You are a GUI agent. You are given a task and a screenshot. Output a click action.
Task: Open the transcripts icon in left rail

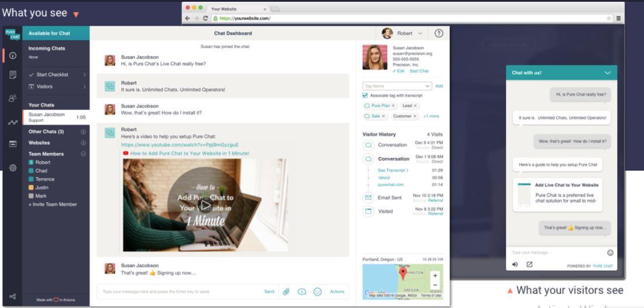(x=13, y=75)
